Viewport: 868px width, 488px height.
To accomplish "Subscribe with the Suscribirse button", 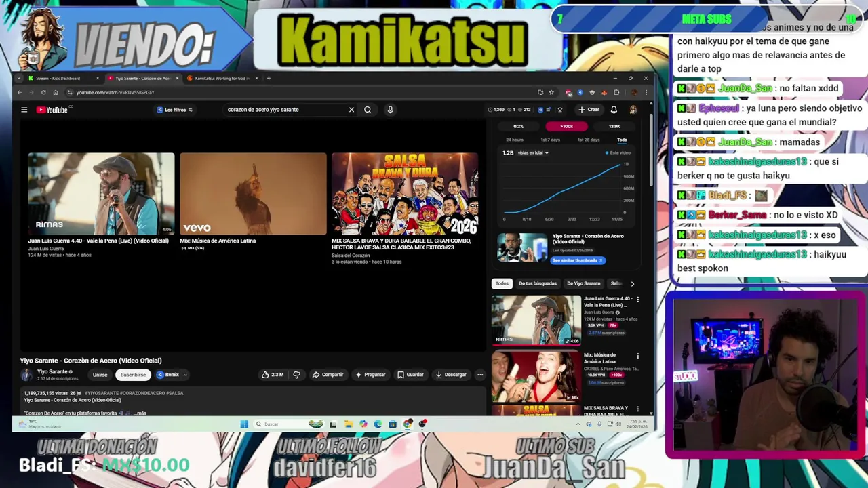I will pos(133,375).
